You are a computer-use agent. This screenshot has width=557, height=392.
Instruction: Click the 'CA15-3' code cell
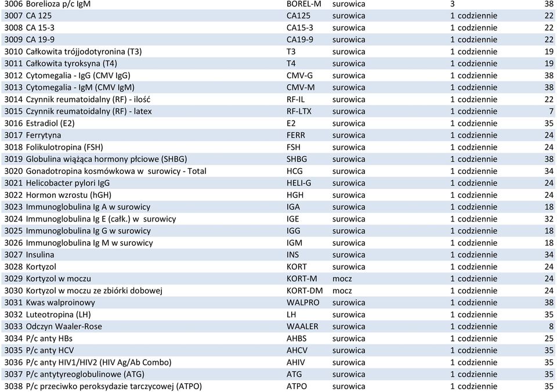(x=300, y=28)
